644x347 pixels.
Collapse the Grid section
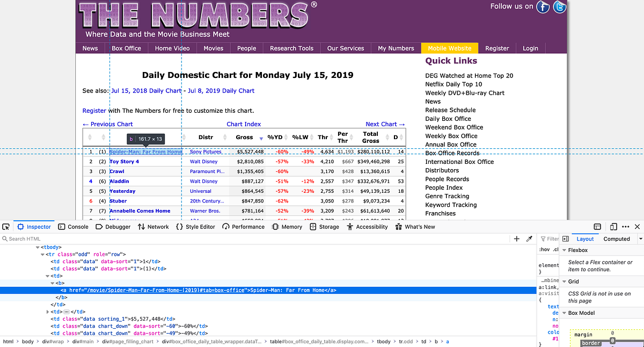coord(563,281)
